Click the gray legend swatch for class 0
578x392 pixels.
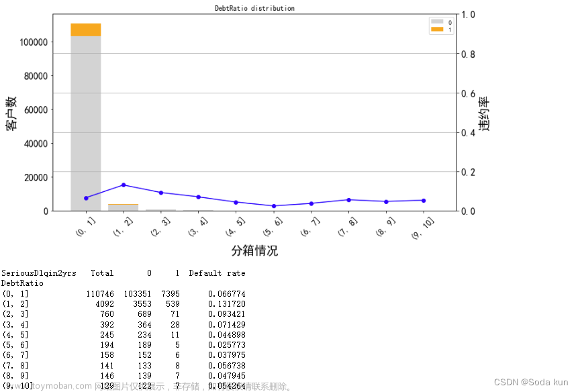(x=437, y=21)
